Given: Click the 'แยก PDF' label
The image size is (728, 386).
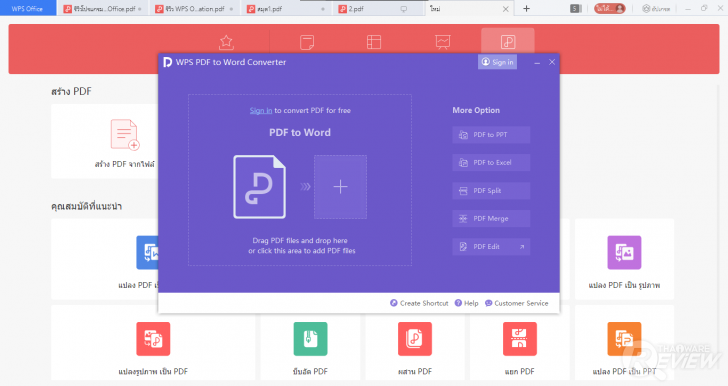Looking at the screenshot, I should pos(520,372).
